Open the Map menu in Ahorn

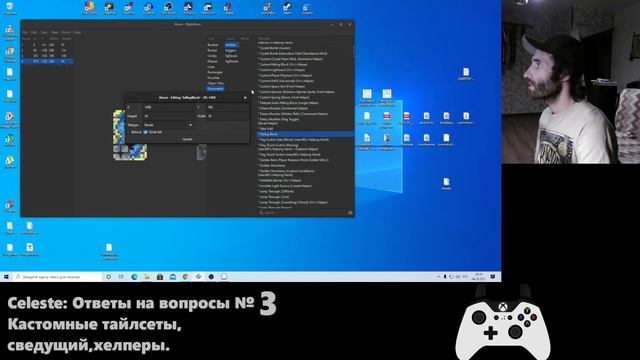click(x=54, y=32)
